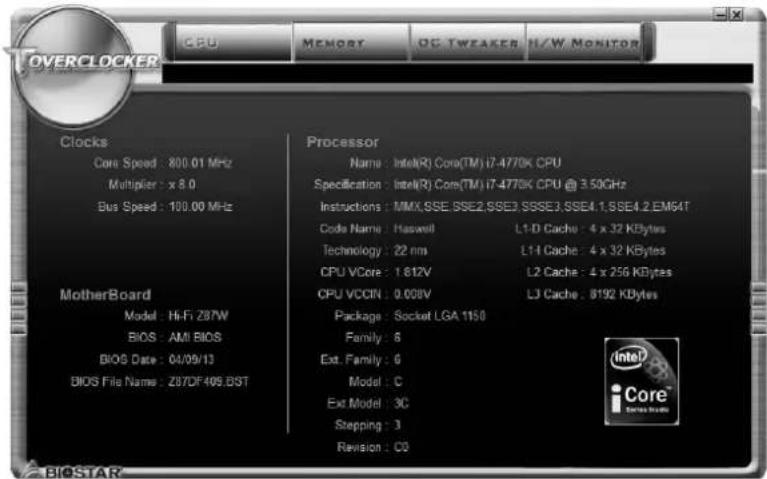Viewport: 767px width, 479px height.
Task: Click the Biostar logo at bottom
Action: 73,472
